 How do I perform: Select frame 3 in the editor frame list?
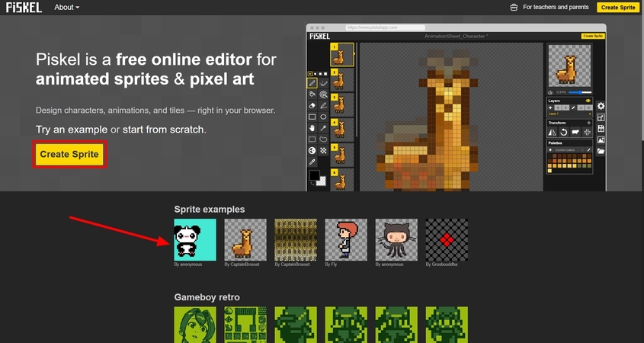342,104
